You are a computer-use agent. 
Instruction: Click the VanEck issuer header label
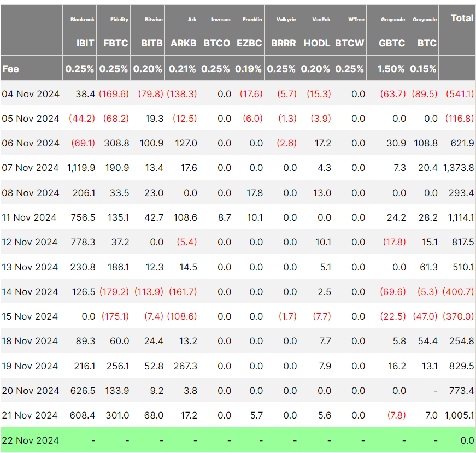(320, 20)
